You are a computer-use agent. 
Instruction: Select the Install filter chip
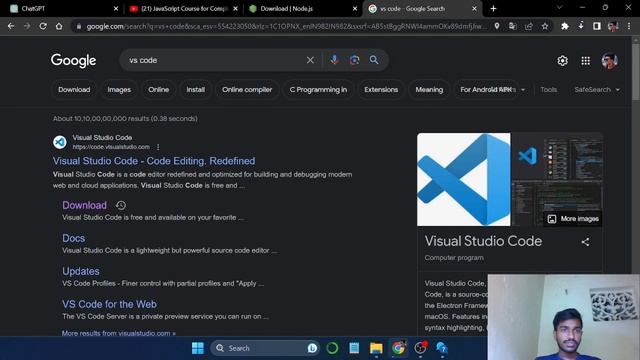pyautogui.click(x=196, y=90)
